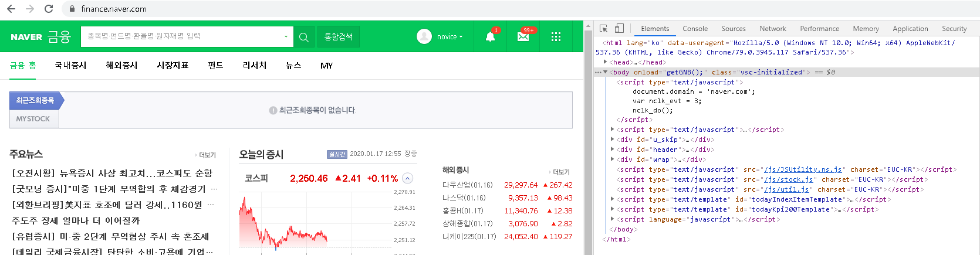
Task: Click the 나스닥 index row
Action: (x=508, y=198)
